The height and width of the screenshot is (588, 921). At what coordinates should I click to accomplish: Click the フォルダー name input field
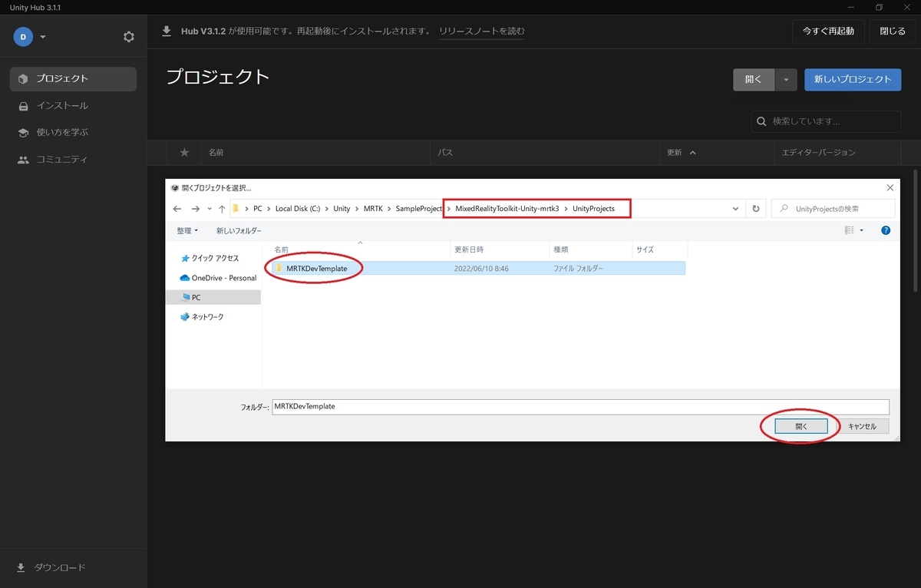(580, 407)
